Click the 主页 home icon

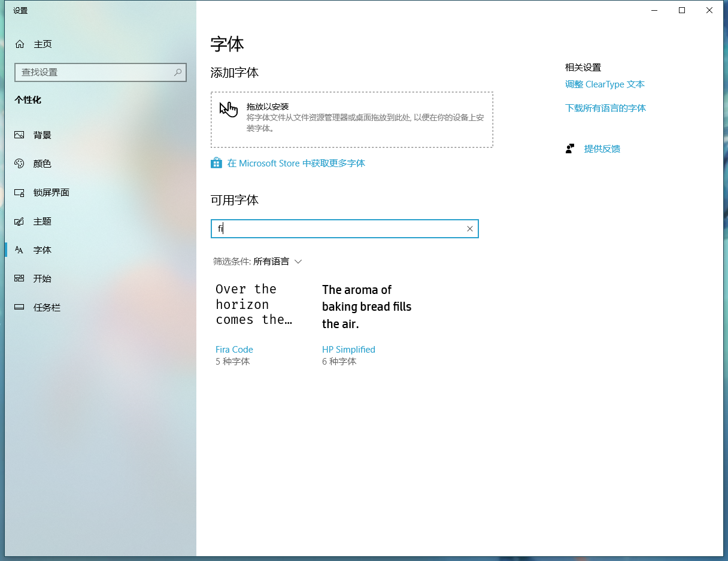(x=21, y=44)
